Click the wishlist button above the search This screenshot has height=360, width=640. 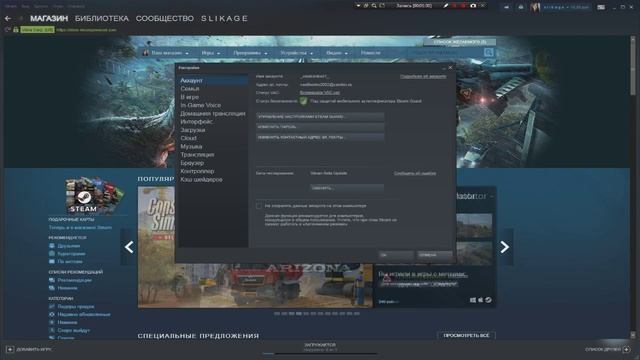[460, 42]
